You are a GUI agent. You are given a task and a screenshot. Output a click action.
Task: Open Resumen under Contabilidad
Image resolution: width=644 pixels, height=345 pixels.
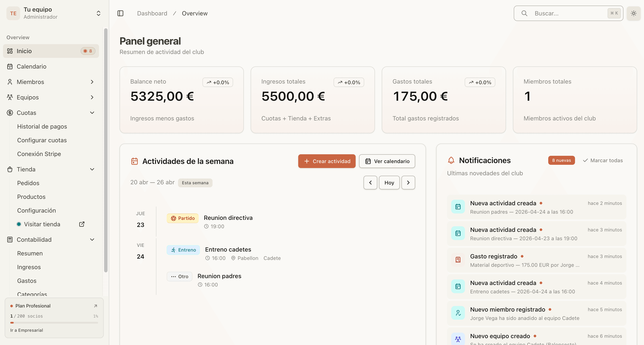(30, 253)
